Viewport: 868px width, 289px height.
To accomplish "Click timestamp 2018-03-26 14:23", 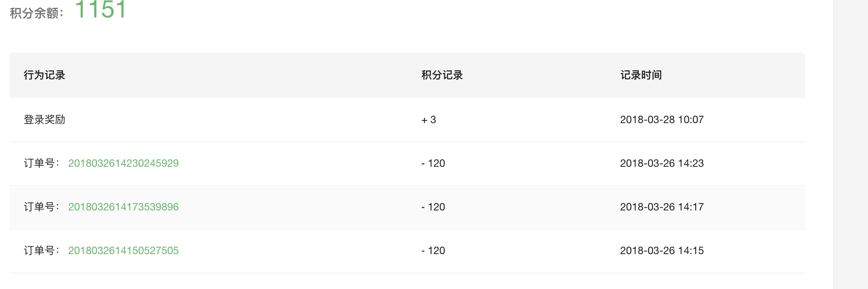I will pos(662,163).
